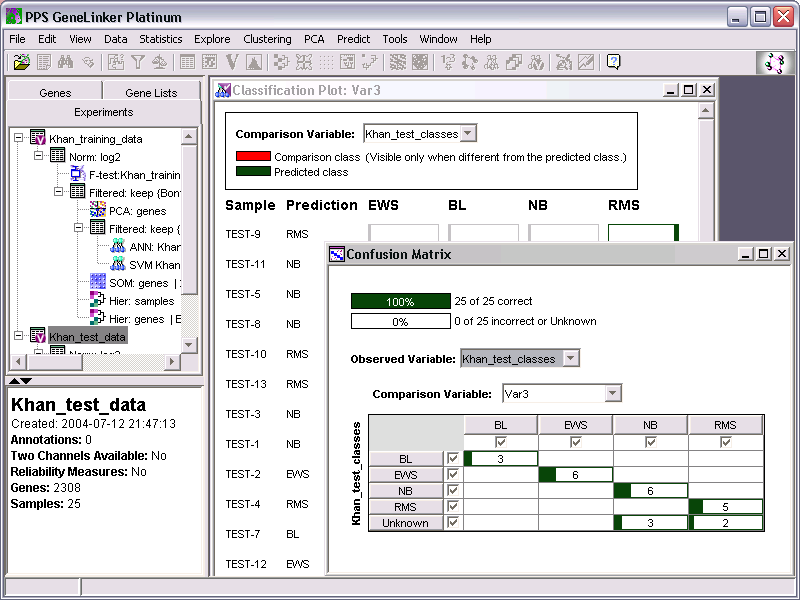Click the Confusion Matrix window title icon

coord(337,254)
